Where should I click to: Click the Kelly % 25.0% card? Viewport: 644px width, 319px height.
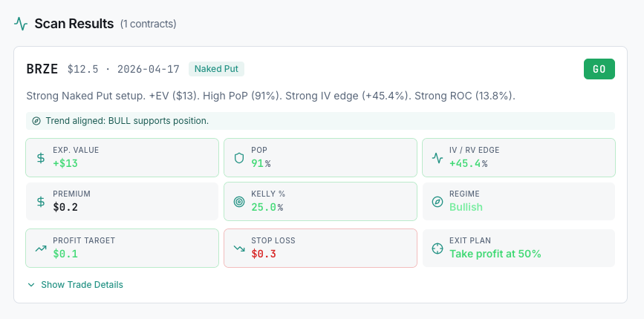[x=320, y=201]
